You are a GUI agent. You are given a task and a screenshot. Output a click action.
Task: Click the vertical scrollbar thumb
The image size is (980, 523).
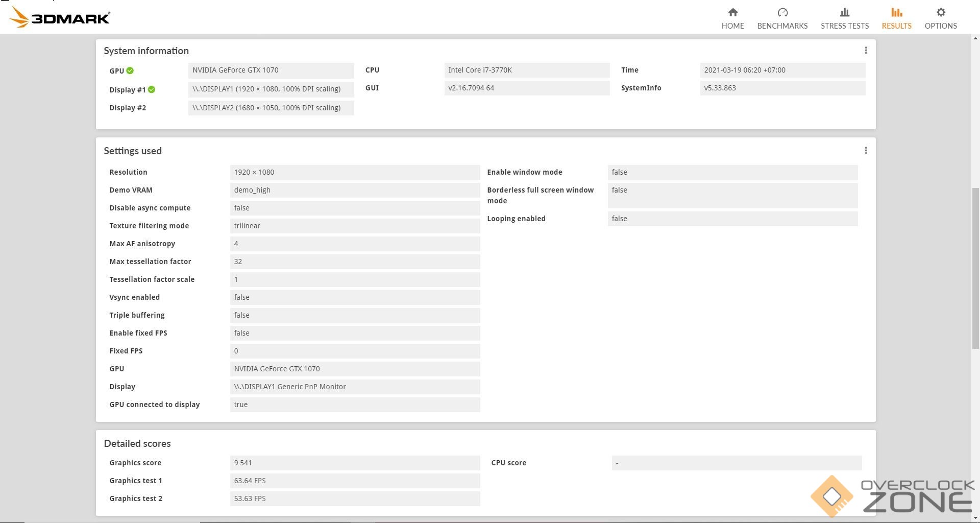pyautogui.click(x=975, y=268)
